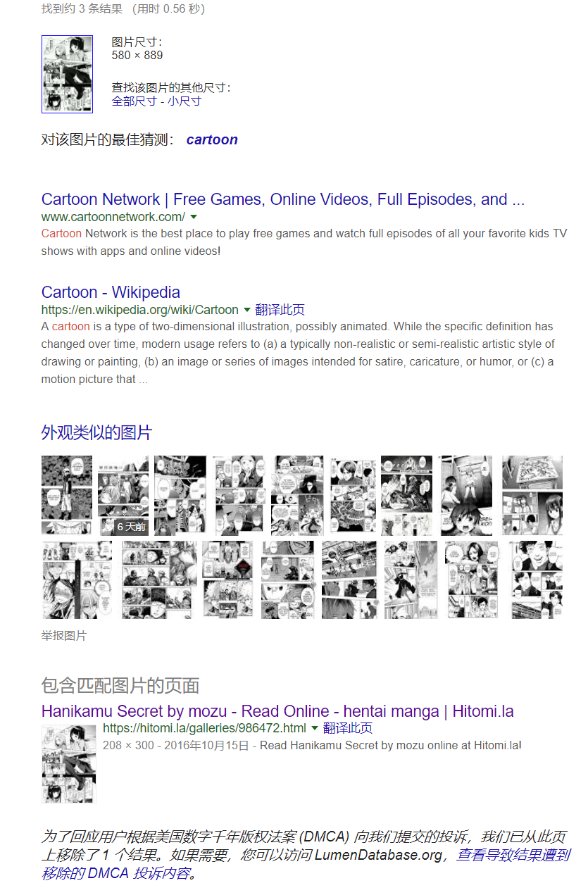Click the searched image thumbnail at top
Image resolution: width=588 pixels, height=895 pixels.
click(67, 74)
